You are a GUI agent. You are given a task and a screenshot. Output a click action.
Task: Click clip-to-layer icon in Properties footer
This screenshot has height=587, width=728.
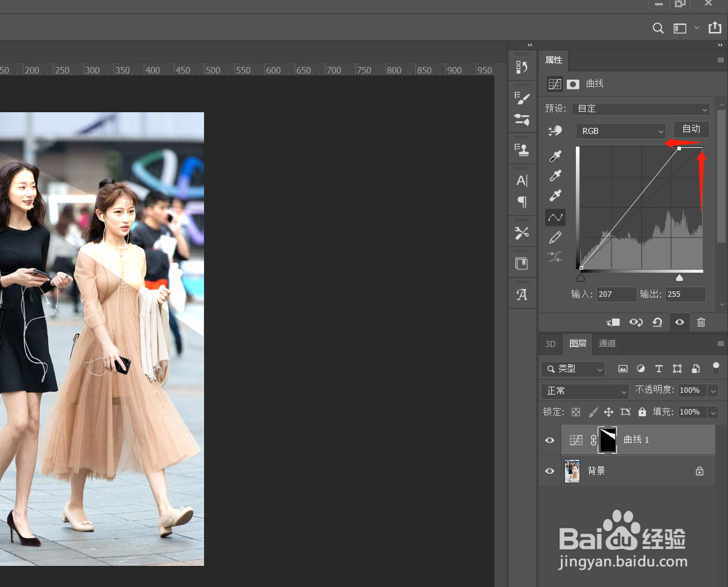(613, 322)
